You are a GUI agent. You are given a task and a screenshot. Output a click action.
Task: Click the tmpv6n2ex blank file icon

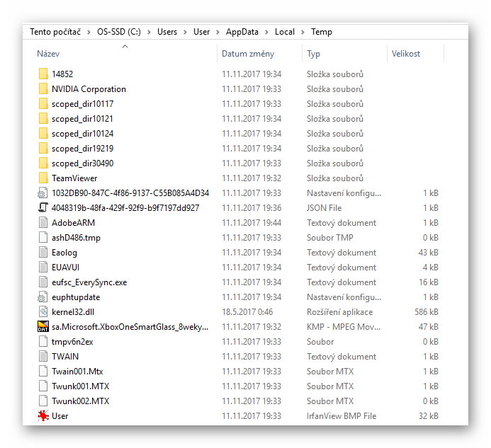pos(43,341)
